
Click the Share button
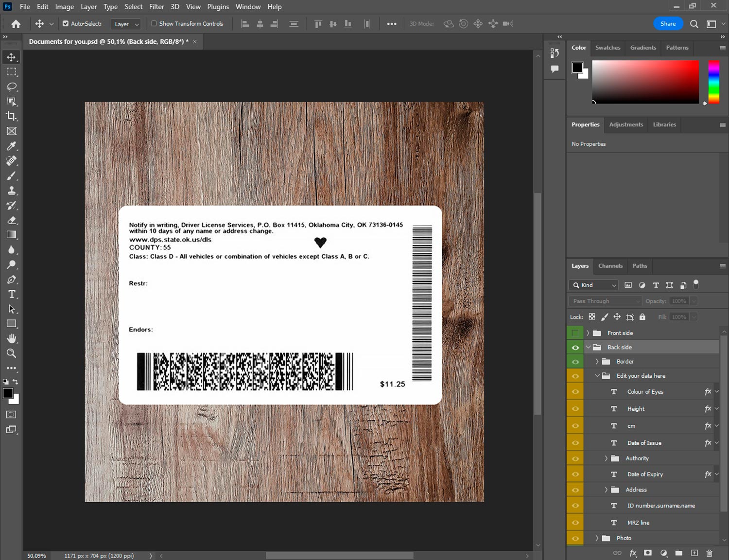pos(668,24)
